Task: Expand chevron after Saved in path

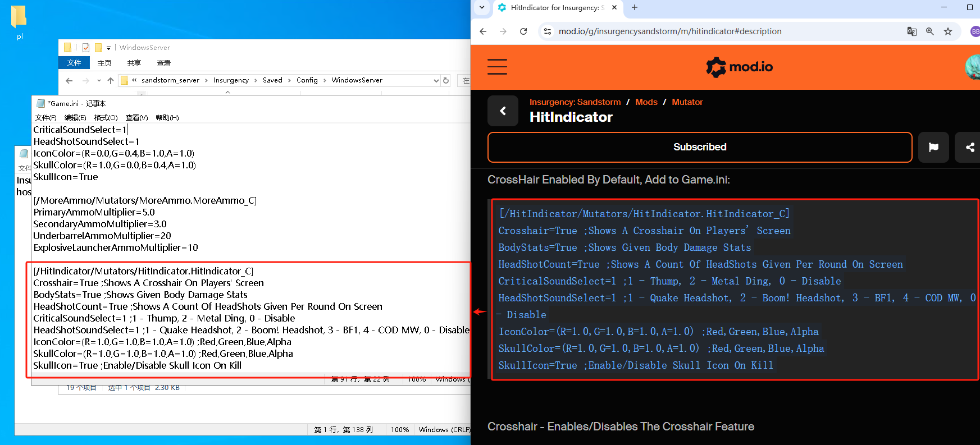Action: tap(290, 80)
